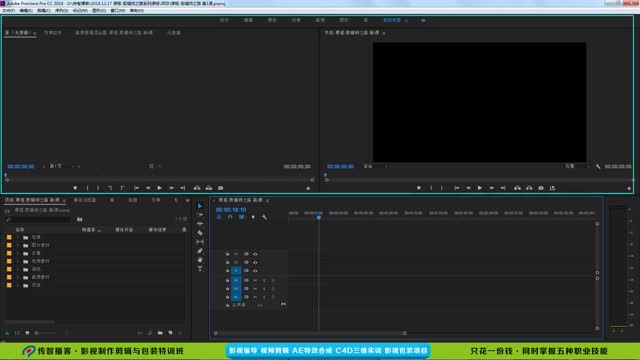Screen dimensions: 640x360
Task: Expand the 图片素材 bin
Action: [18, 245]
